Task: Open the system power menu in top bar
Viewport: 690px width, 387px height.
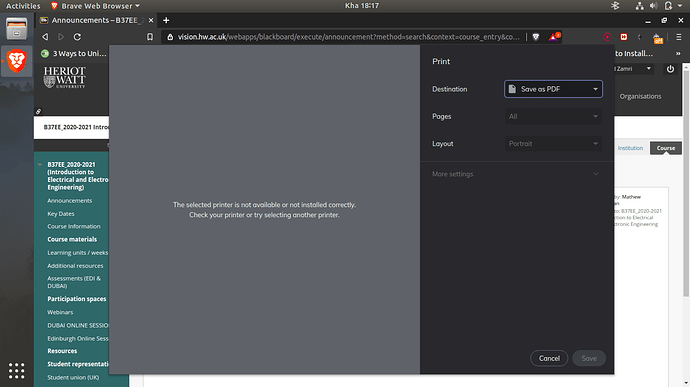Action: [673, 6]
